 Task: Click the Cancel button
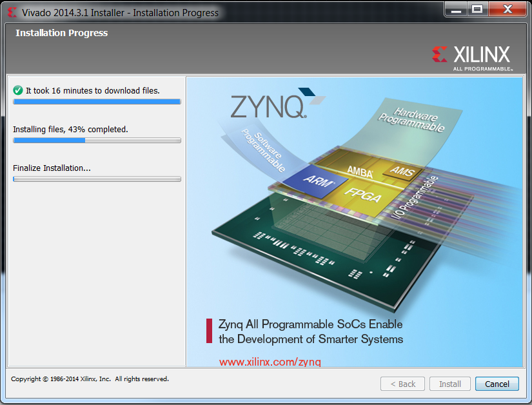(x=497, y=384)
